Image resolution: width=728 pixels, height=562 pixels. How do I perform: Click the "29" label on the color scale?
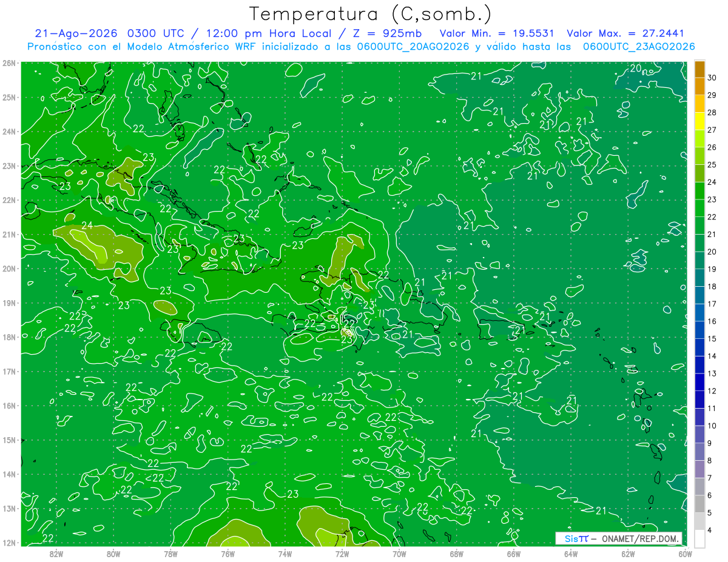(x=712, y=96)
